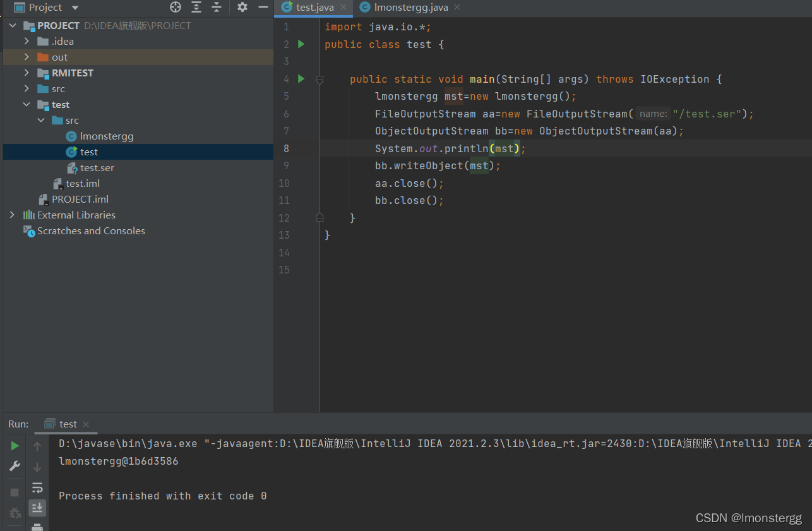Image resolution: width=812 pixels, height=531 pixels.
Task: Click fold end marker at line 12
Action: (x=319, y=217)
